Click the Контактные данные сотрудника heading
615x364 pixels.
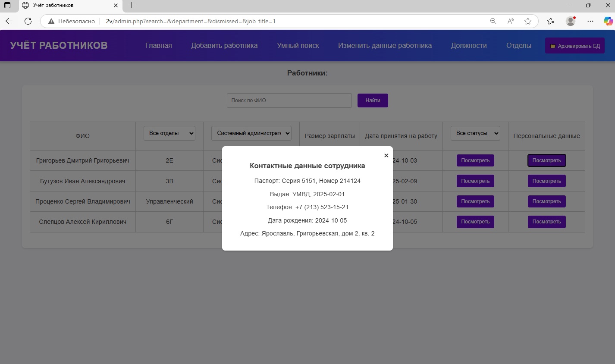pyautogui.click(x=307, y=166)
